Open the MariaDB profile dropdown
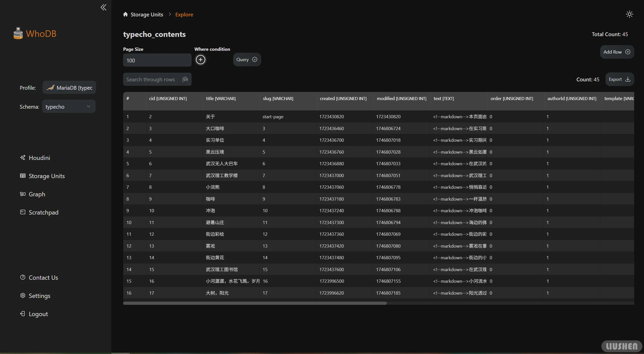 point(69,88)
